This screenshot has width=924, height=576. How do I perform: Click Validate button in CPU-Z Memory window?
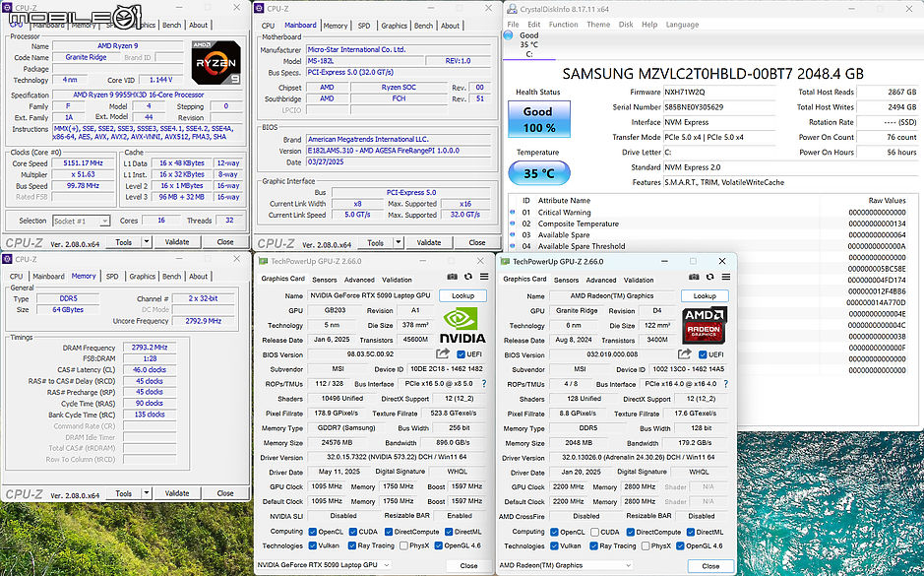click(177, 493)
